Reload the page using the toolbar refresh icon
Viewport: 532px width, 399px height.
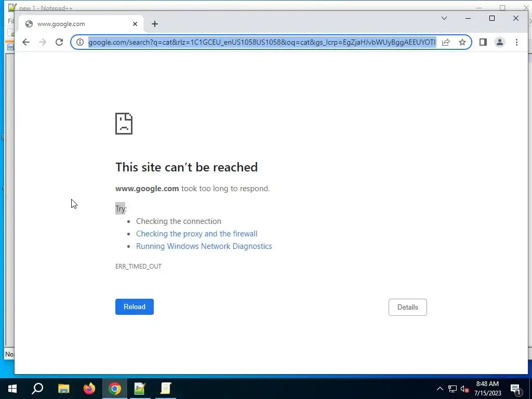[59, 42]
